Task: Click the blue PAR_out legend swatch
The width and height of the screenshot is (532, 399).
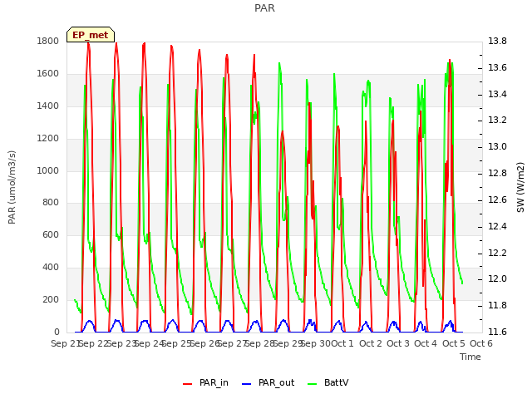Action: [247, 384]
